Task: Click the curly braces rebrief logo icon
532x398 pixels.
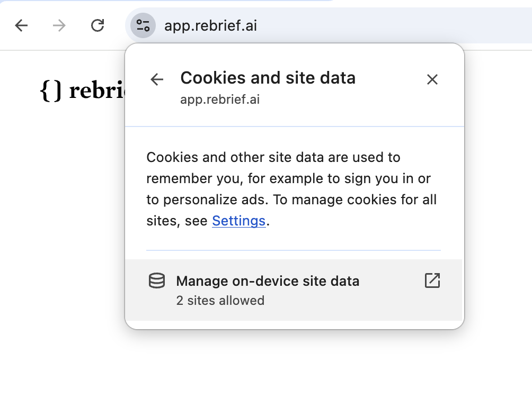Action: click(x=51, y=91)
